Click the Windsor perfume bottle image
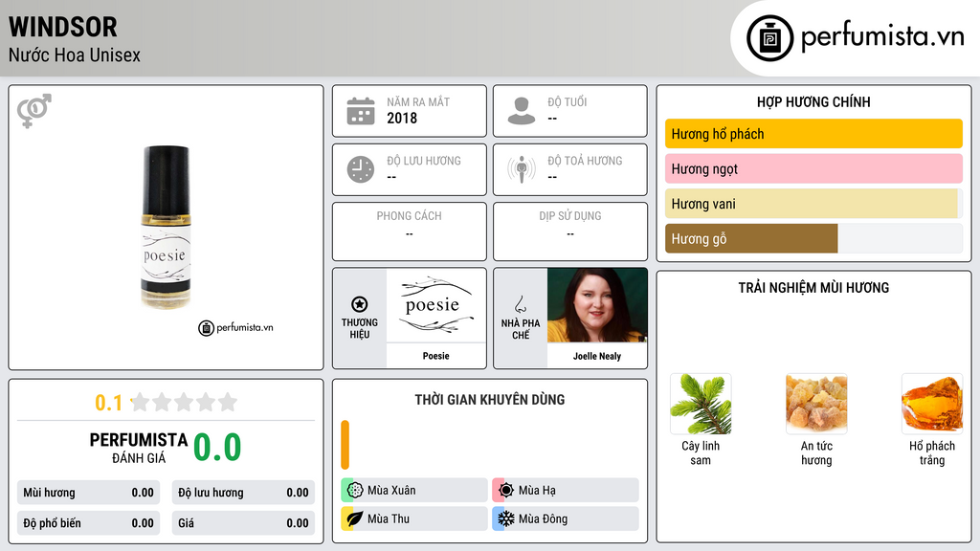This screenshot has height=551, width=980. (x=166, y=228)
